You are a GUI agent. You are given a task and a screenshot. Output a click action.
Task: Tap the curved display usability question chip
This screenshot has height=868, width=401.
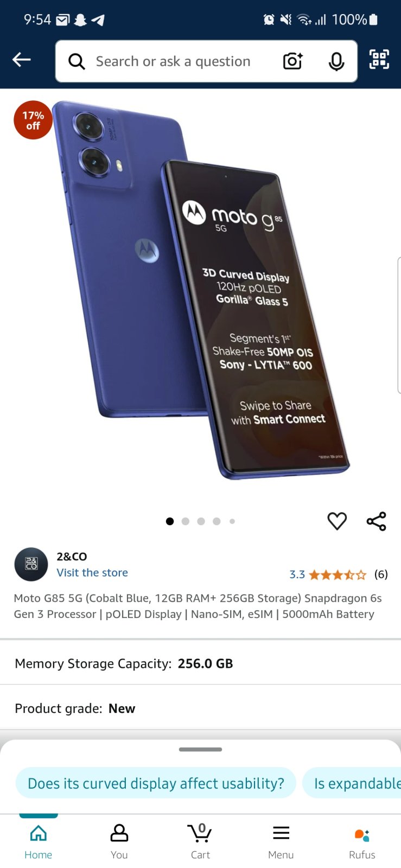(x=156, y=783)
